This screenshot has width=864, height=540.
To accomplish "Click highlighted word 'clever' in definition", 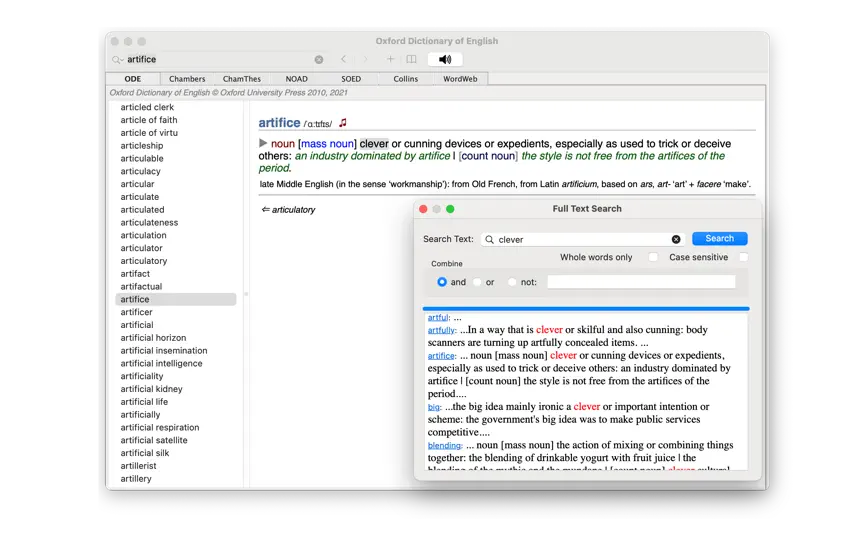I will tap(374, 144).
